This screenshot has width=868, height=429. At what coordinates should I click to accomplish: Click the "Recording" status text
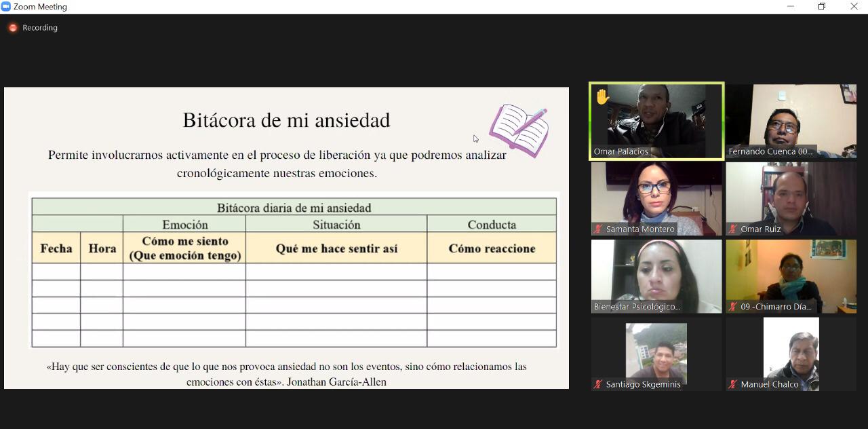[40, 28]
